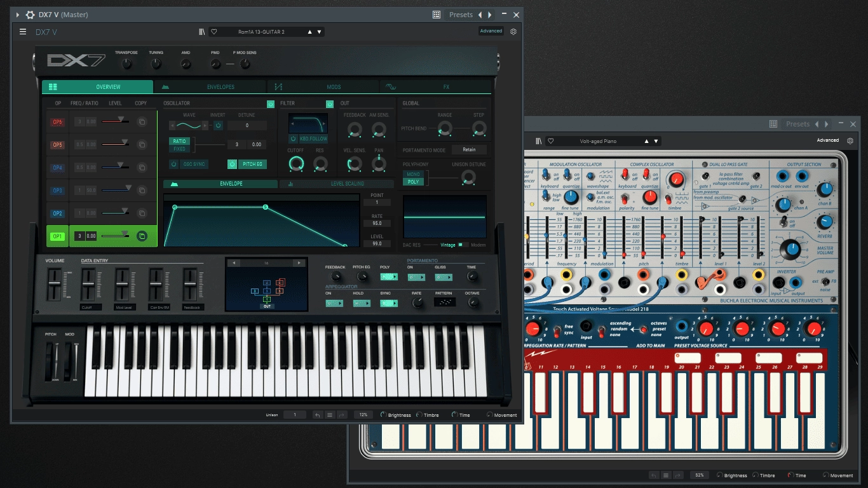Load the next DX7 V preset with down arrow
Screen dimensions: 868x488
click(x=319, y=32)
